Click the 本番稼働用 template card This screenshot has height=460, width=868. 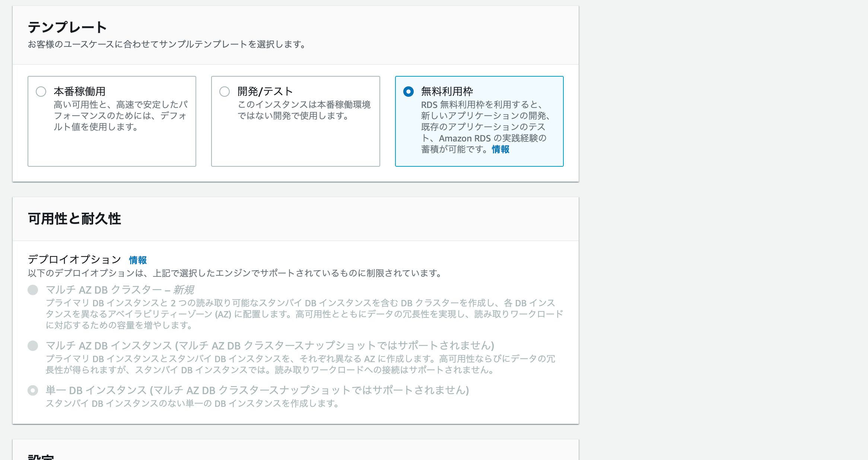(112, 121)
